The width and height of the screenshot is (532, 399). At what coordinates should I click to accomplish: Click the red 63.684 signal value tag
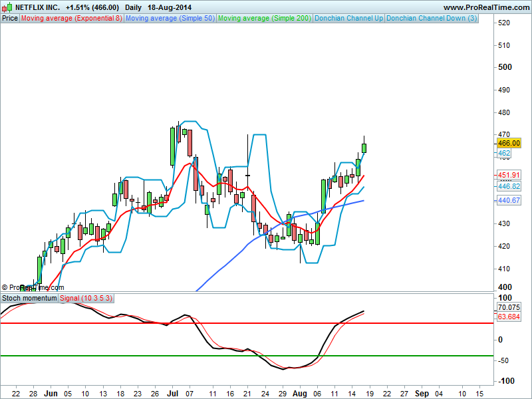pyautogui.click(x=509, y=317)
